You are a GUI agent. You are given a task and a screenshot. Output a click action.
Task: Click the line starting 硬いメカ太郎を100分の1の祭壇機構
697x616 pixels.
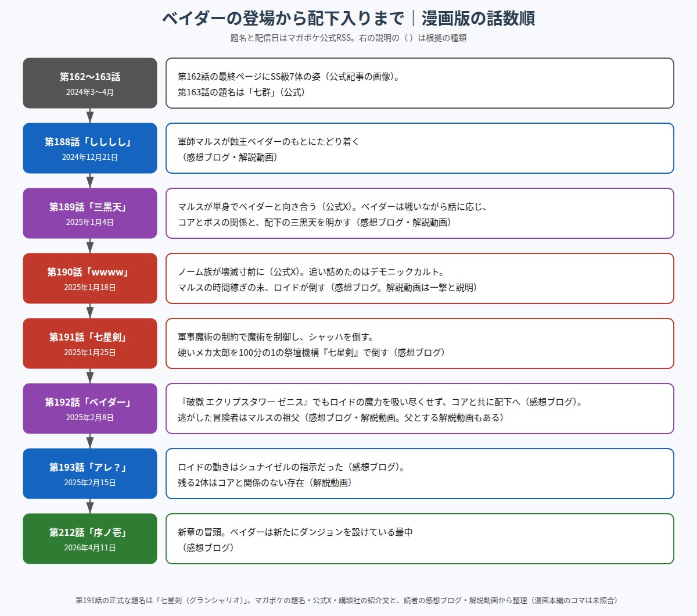click(x=312, y=352)
